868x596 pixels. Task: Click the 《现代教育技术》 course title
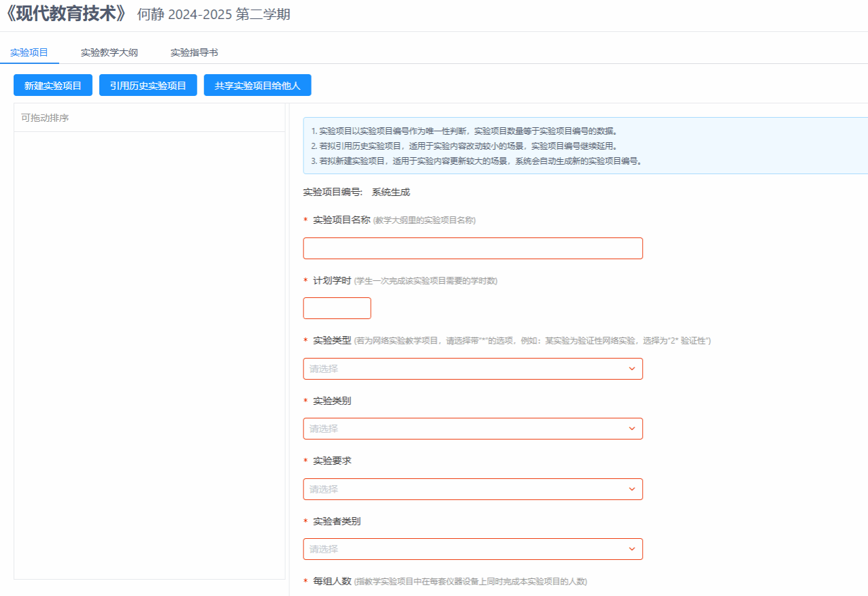[x=65, y=14]
